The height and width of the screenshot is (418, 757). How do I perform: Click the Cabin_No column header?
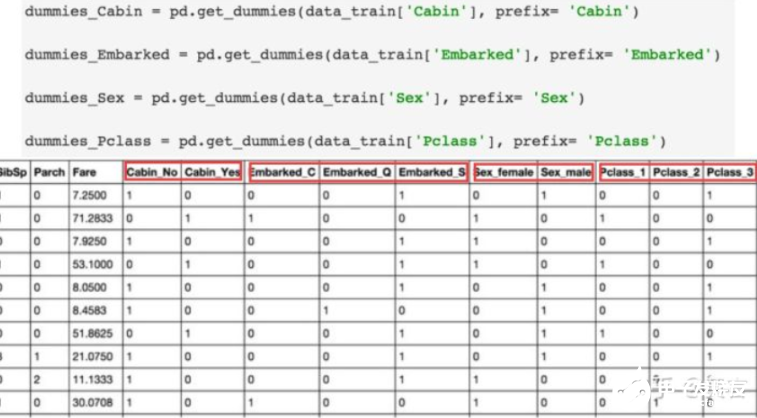pyautogui.click(x=152, y=172)
